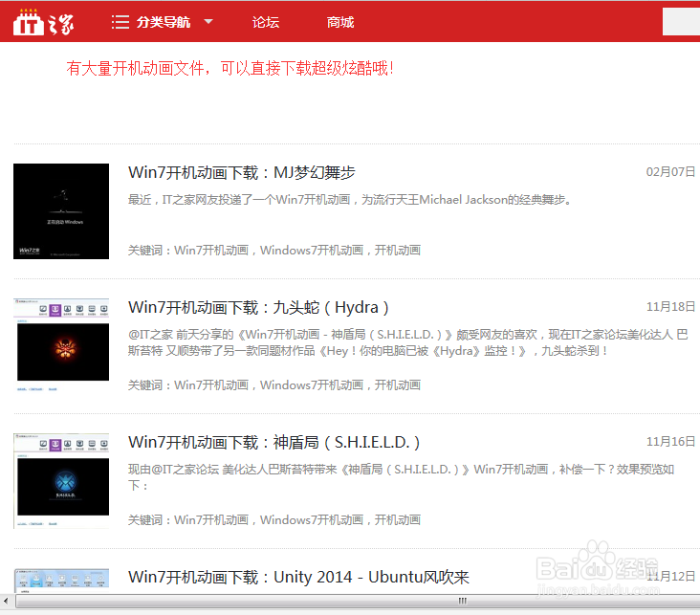
Task: Click the IT之家 site logo
Action: tap(43, 22)
